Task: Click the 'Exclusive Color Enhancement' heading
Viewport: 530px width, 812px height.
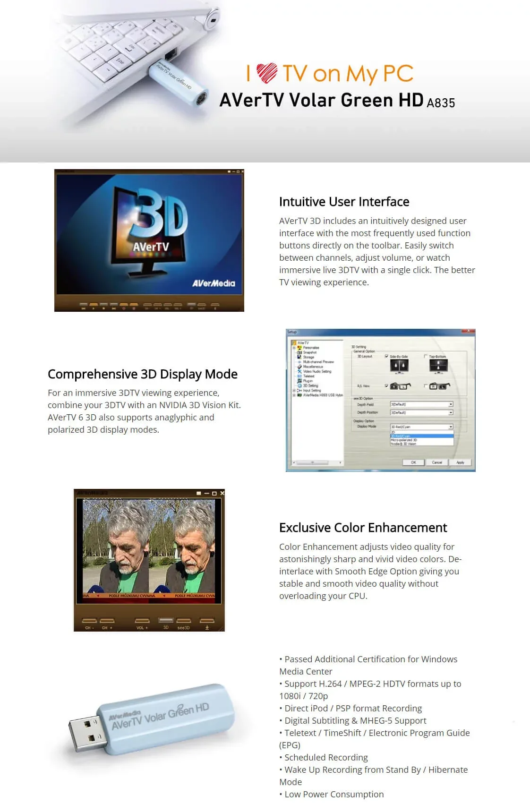Action: click(363, 528)
